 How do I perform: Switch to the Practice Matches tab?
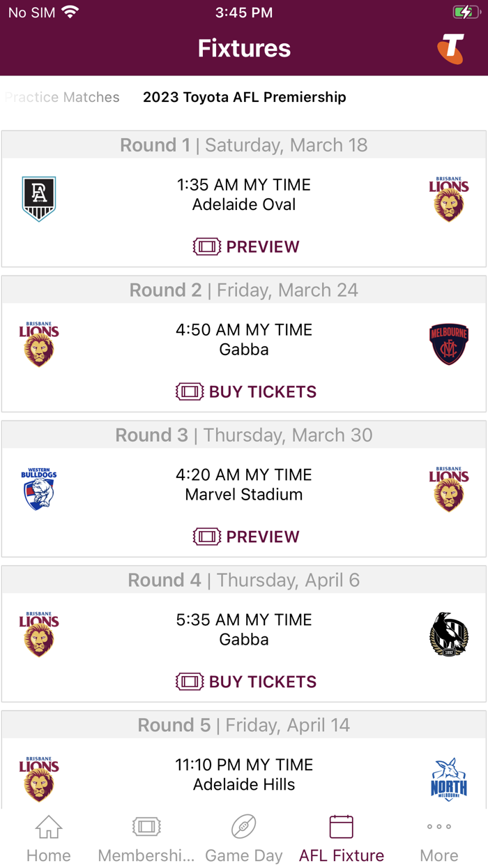click(x=62, y=97)
